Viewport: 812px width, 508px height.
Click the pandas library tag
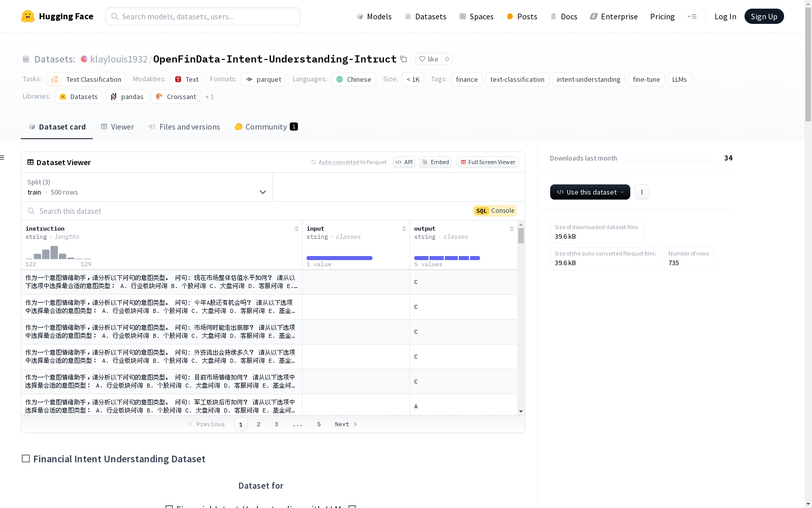point(127,97)
